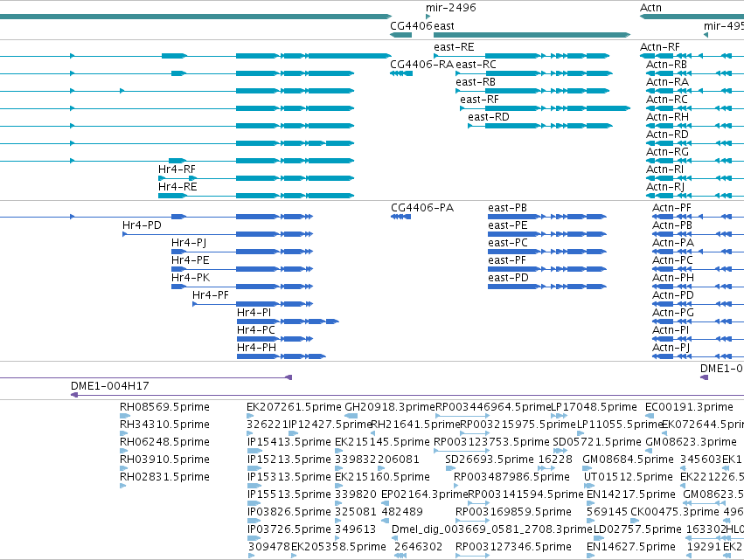
Task: Select the Actn-RD transcript label
Action: pos(667,135)
